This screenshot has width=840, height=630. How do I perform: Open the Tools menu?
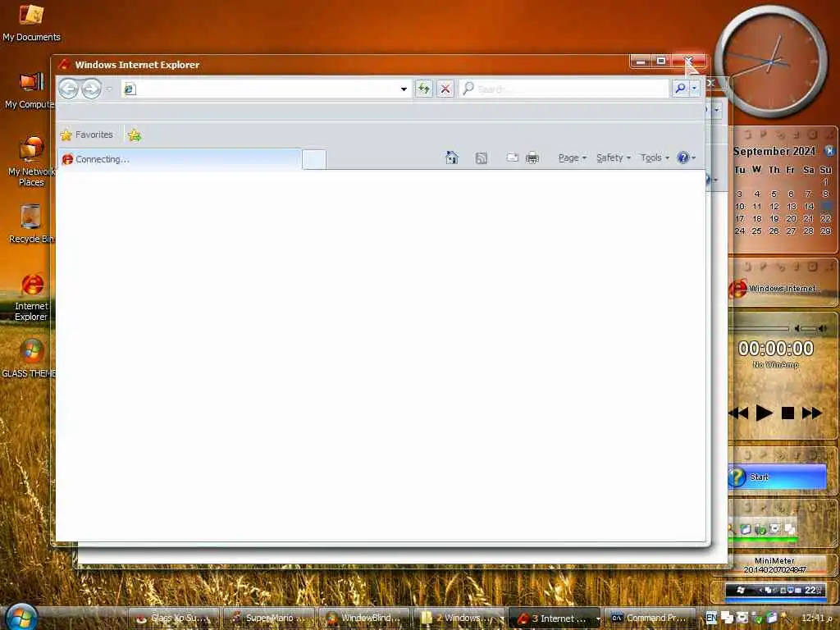pos(655,158)
